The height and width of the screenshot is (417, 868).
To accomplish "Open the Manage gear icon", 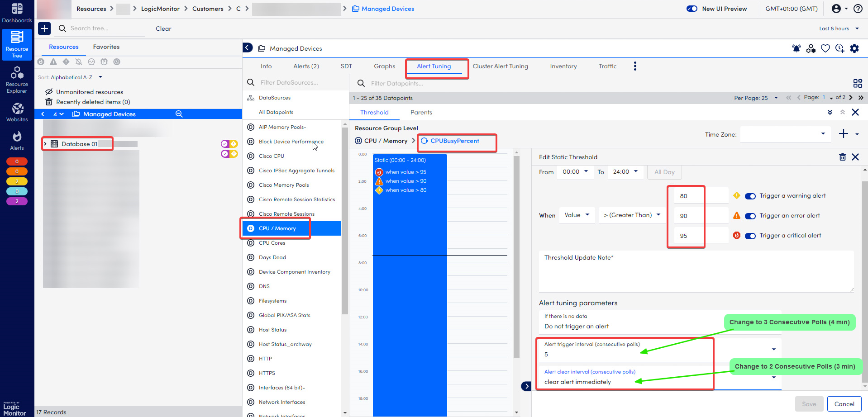I will click(x=854, y=48).
